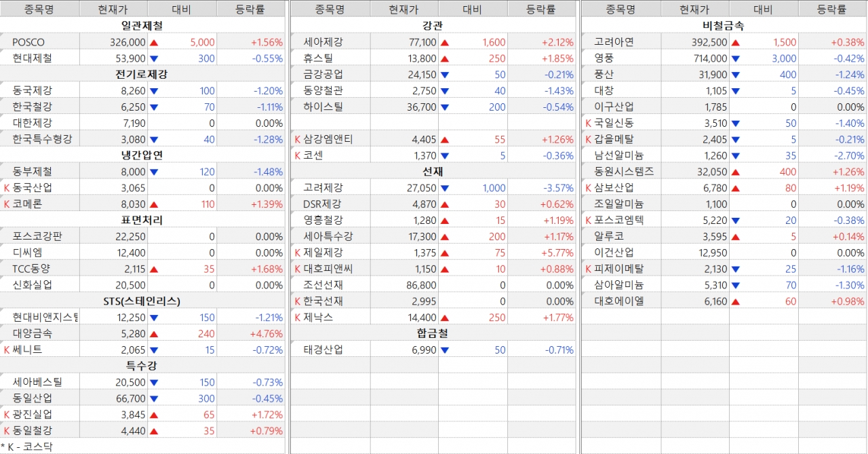Select the 광진실업 stock name
The image size is (868, 454).
(32, 415)
